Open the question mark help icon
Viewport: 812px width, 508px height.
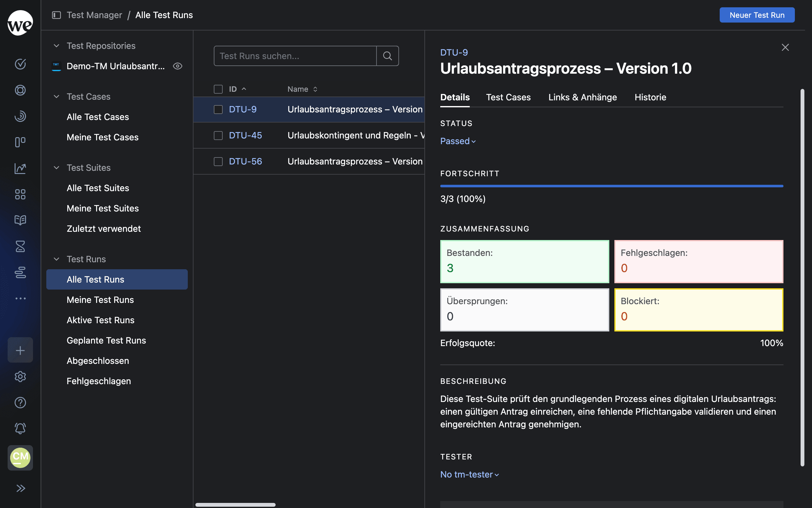[20, 403]
